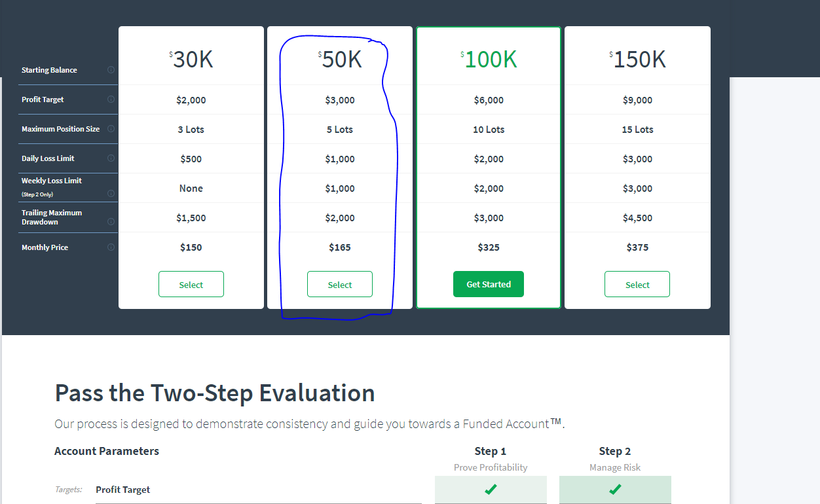Click Get Started on $100K plan
Screen dimensions: 820x504
click(x=489, y=284)
